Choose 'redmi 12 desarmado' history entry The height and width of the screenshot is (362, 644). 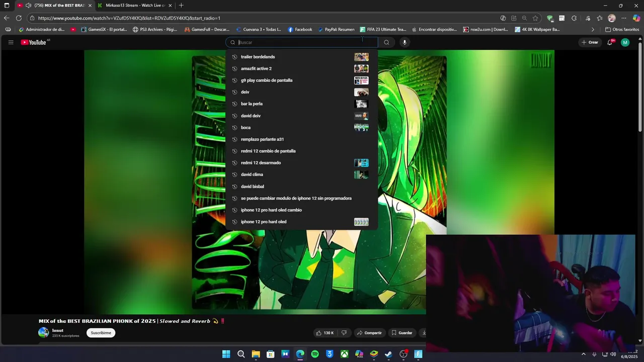(x=301, y=163)
